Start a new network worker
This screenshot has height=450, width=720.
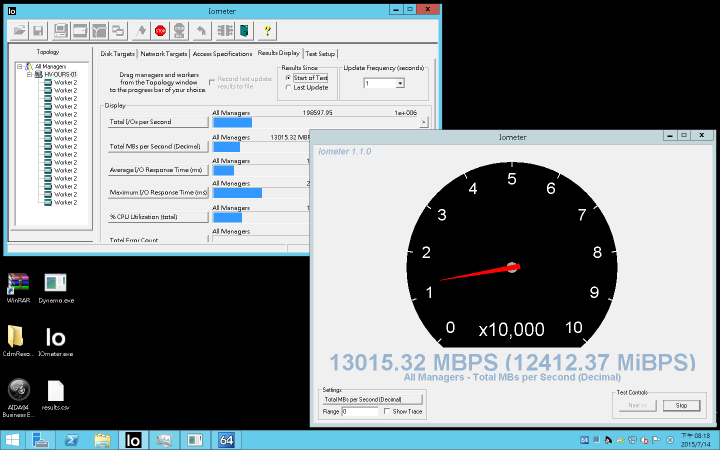[99, 31]
